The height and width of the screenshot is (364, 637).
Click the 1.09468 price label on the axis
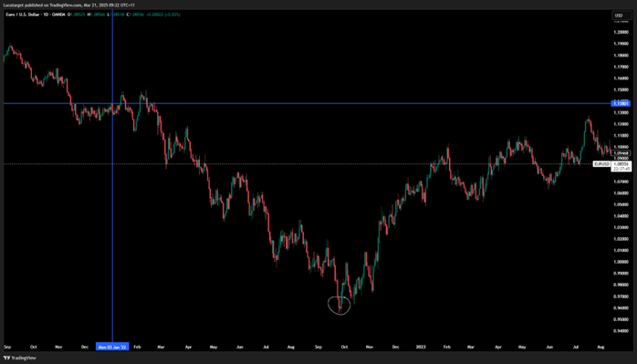click(621, 153)
